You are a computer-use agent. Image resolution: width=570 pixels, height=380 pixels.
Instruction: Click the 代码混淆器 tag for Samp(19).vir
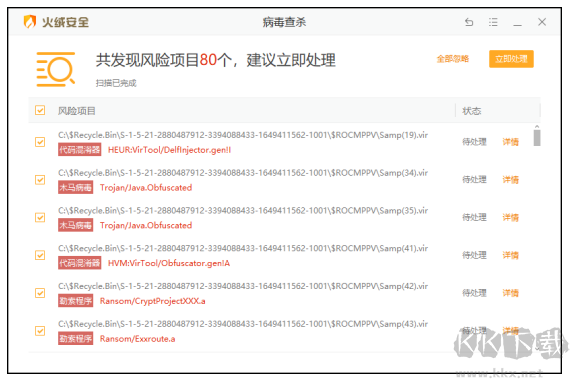79,150
